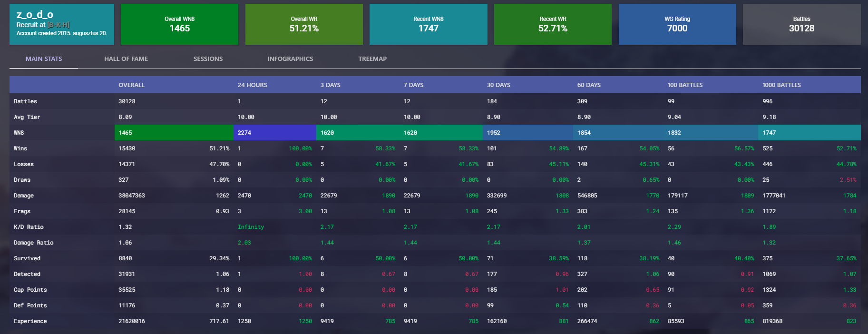Viewport: 868px width, 334px height.
Task: Click 100 battles avg tier 9.04
Action: [674, 117]
